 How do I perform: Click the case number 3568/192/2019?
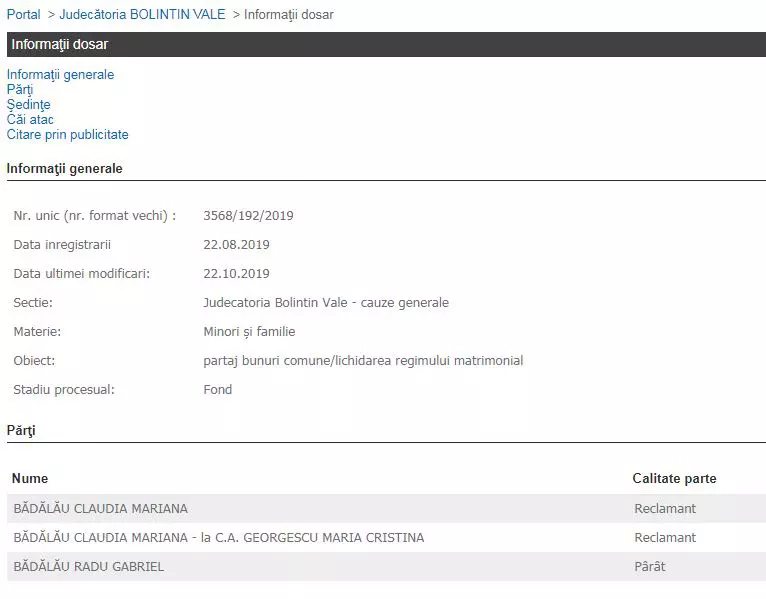(248, 216)
